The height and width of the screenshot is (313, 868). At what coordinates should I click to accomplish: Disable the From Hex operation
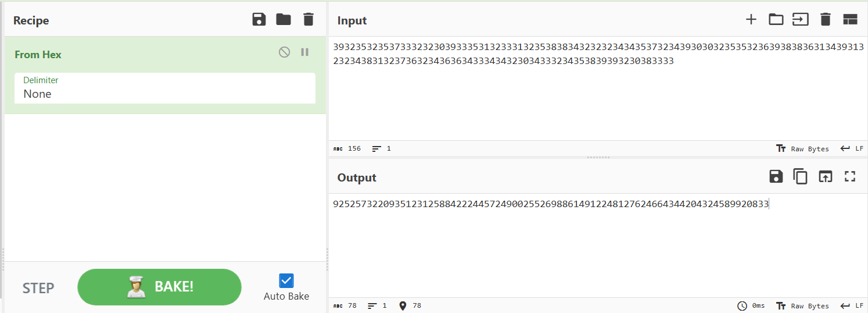pyautogui.click(x=284, y=52)
